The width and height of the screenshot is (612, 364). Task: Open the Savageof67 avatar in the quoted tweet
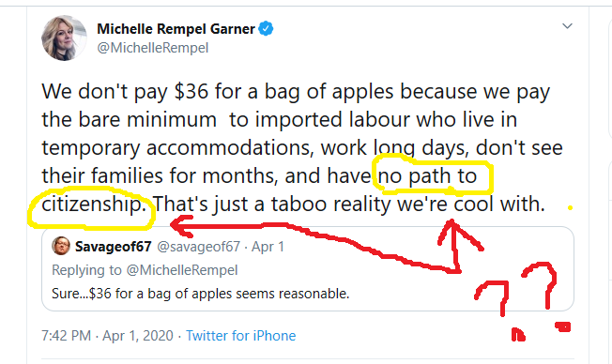[61, 246]
